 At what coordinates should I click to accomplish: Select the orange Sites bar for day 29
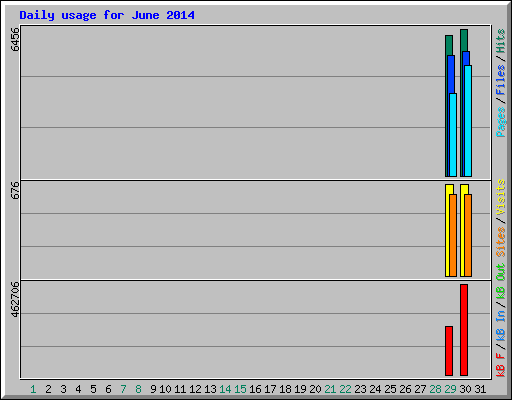click(x=453, y=235)
